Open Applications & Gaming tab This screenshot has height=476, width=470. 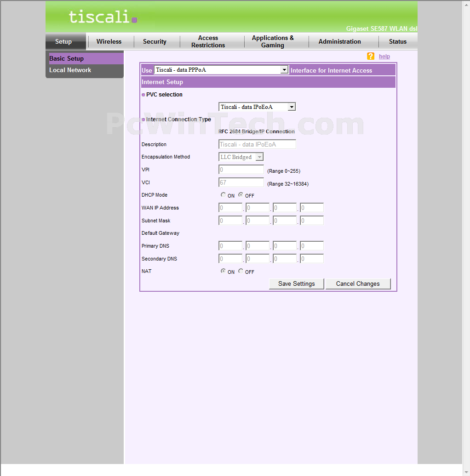273,42
